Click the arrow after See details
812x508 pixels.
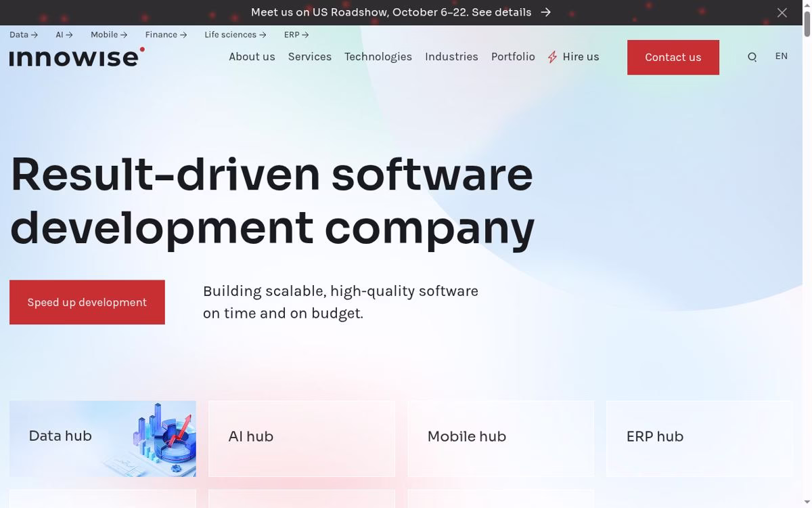click(x=546, y=12)
